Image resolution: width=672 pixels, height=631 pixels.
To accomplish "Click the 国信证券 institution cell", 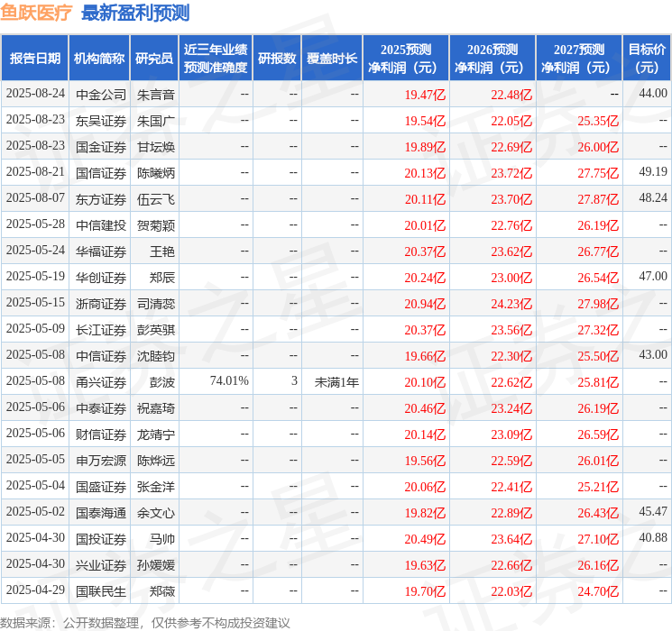I will [101, 173].
